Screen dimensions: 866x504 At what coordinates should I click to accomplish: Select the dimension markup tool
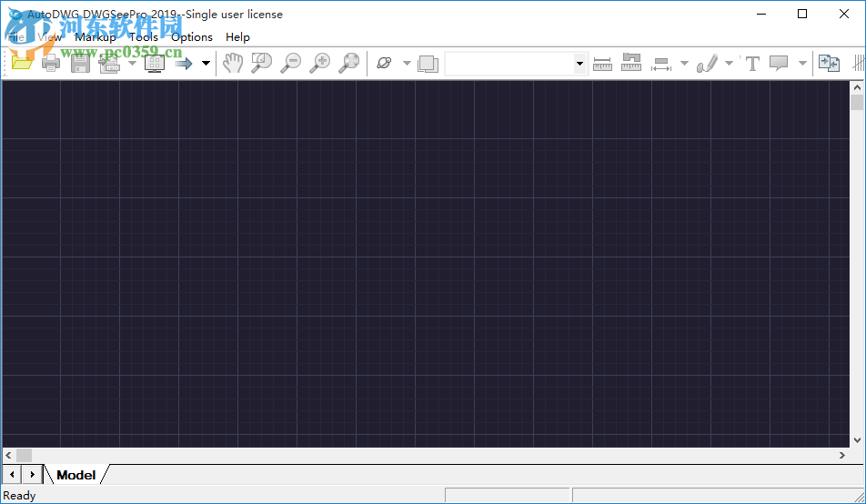[x=661, y=64]
